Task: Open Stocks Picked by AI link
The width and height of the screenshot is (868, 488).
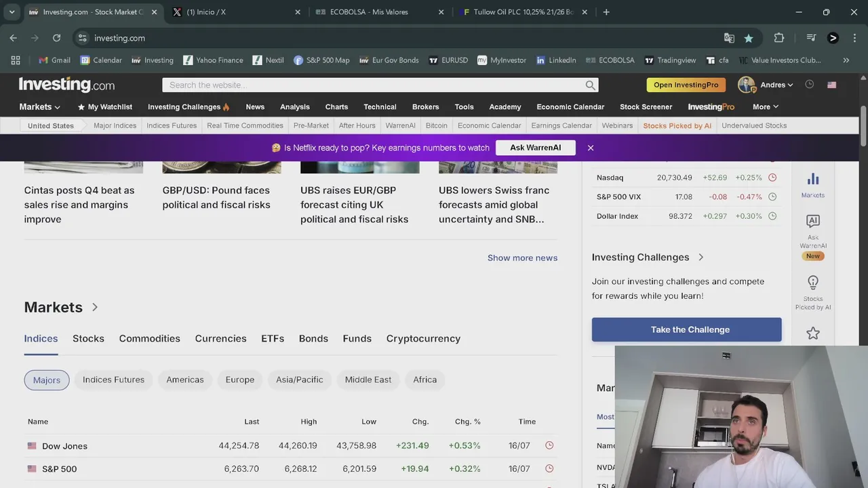Action: tap(677, 125)
